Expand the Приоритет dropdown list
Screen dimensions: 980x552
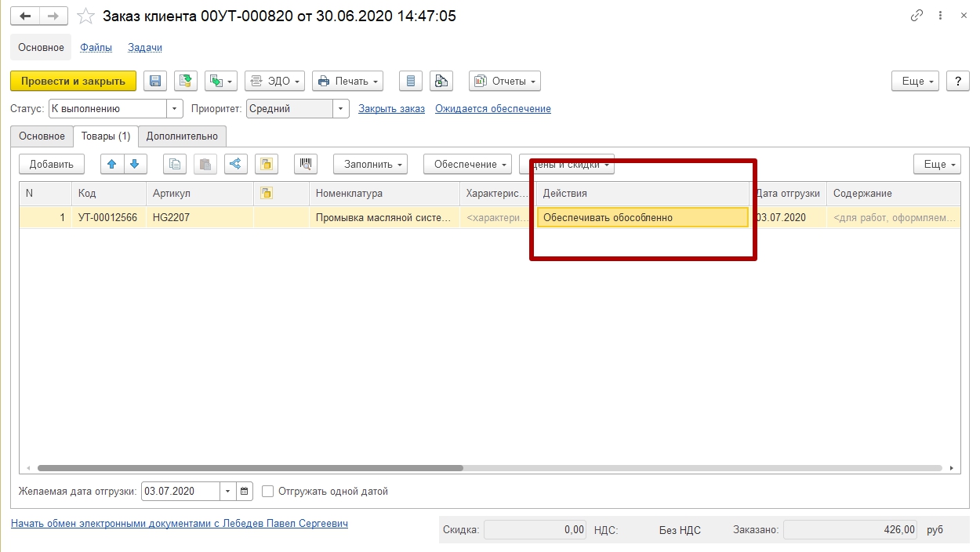point(341,109)
